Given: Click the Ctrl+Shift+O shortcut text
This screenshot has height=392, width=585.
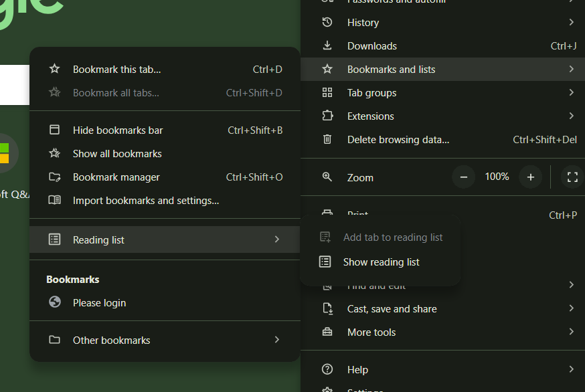Looking at the screenshot, I should [254, 177].
